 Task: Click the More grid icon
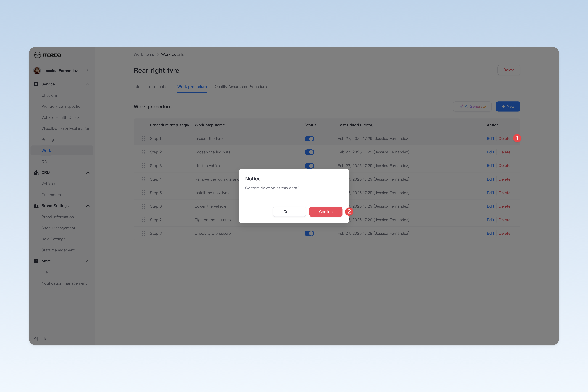[x=36, y=261]
